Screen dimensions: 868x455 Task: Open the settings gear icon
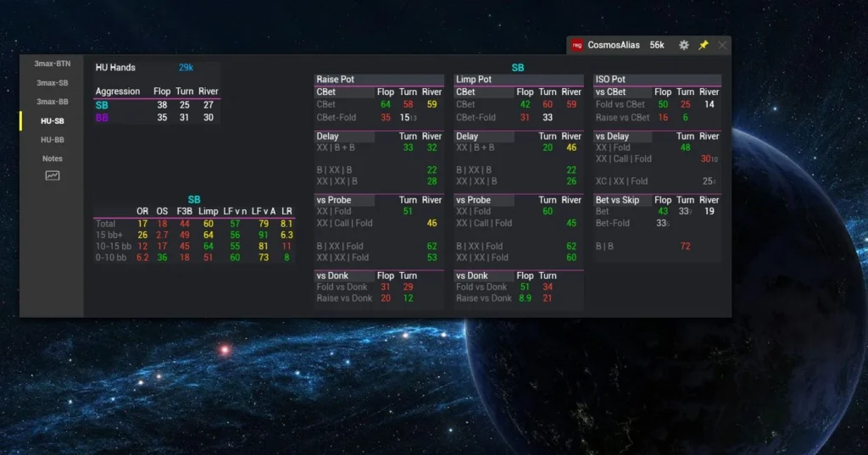(684, 46)
